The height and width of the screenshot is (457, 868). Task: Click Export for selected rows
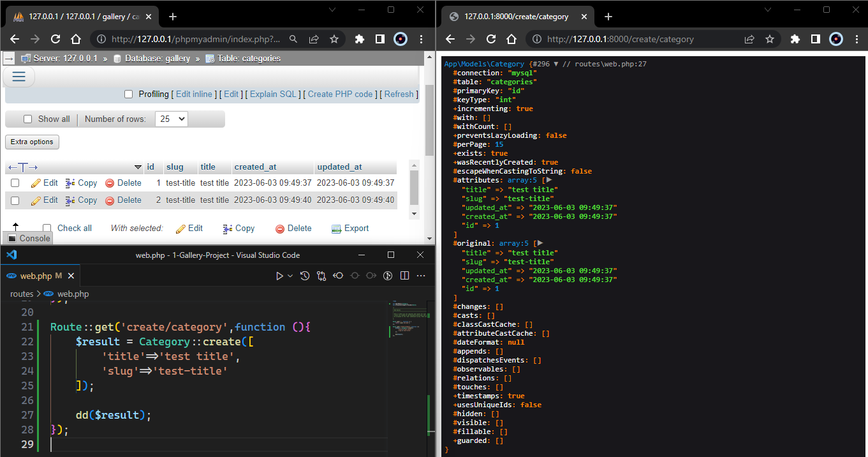[350, 228]
